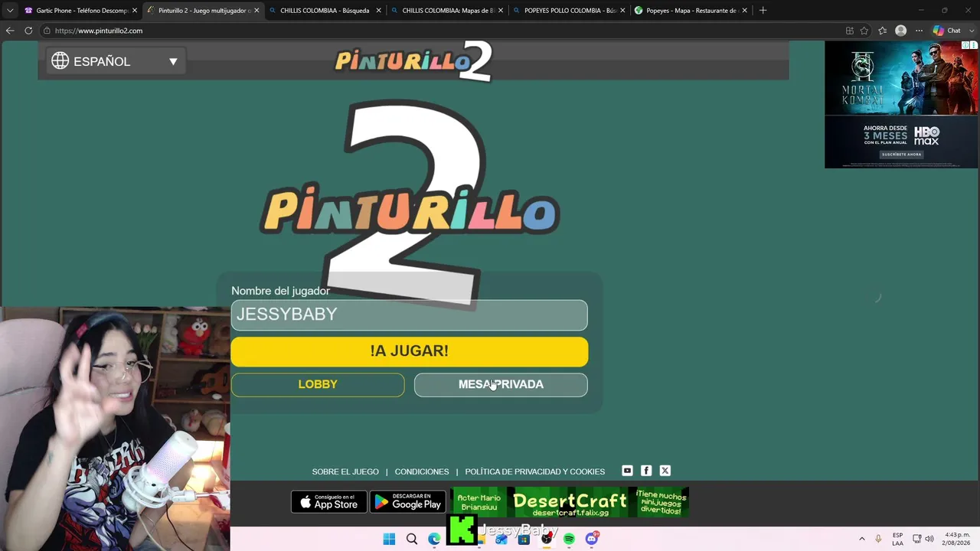The width and height of the screenshot is (980, 551).
Task: Switch to the Pinturillo 2 tab
Action: tap(203, 11)
